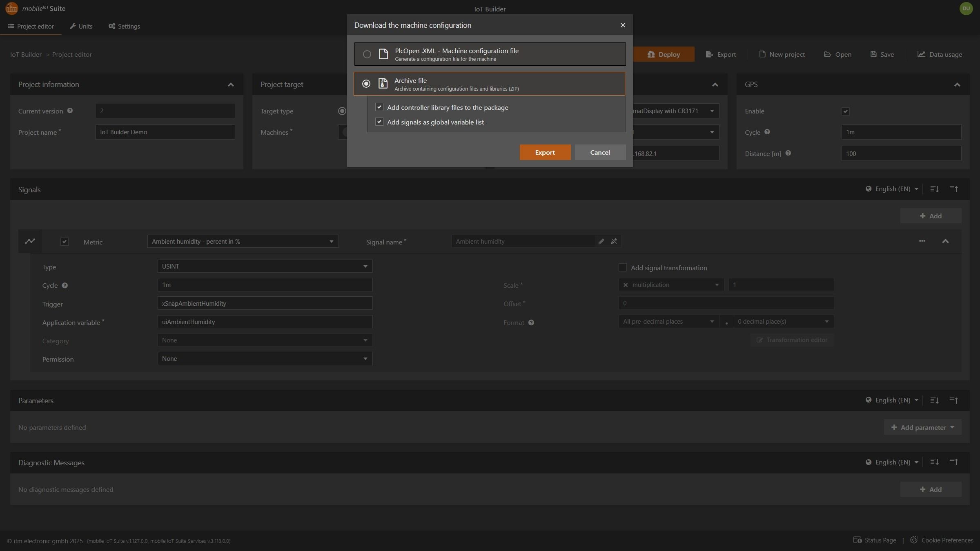Open the display with CR3171 dropdown
The image size is (980, 551).
[676, 111]
